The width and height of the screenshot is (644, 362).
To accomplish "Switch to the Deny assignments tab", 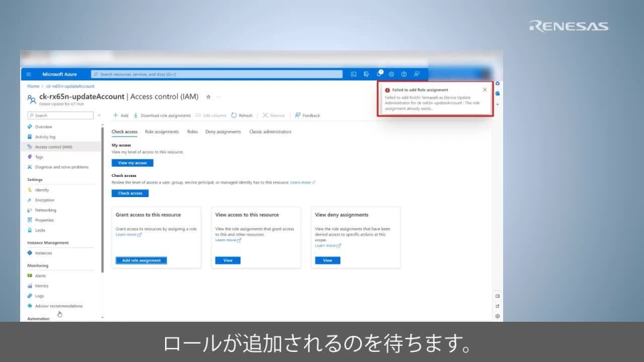I will [223, 132].
